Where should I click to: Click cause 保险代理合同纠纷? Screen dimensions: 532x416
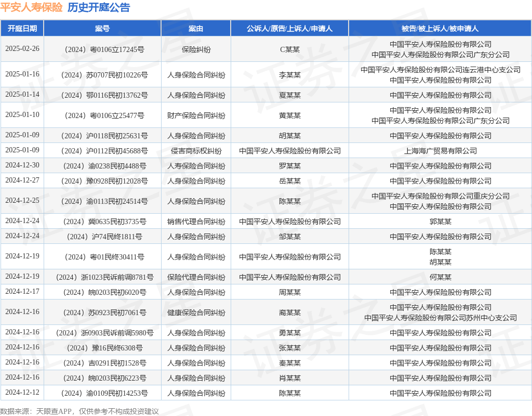coord(196,278)
